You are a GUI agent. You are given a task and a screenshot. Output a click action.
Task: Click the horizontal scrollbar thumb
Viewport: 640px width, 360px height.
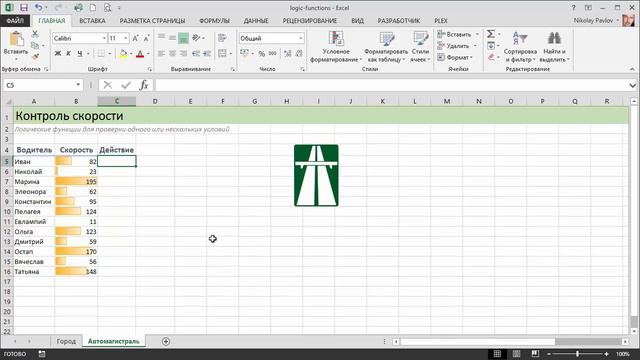point(477,341)
